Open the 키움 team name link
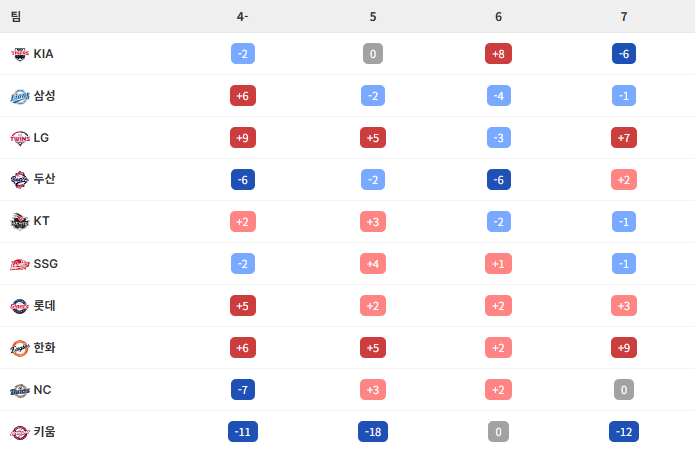This screenshot has height=452, width=695. pyautogui.click(x=45, y=432)
